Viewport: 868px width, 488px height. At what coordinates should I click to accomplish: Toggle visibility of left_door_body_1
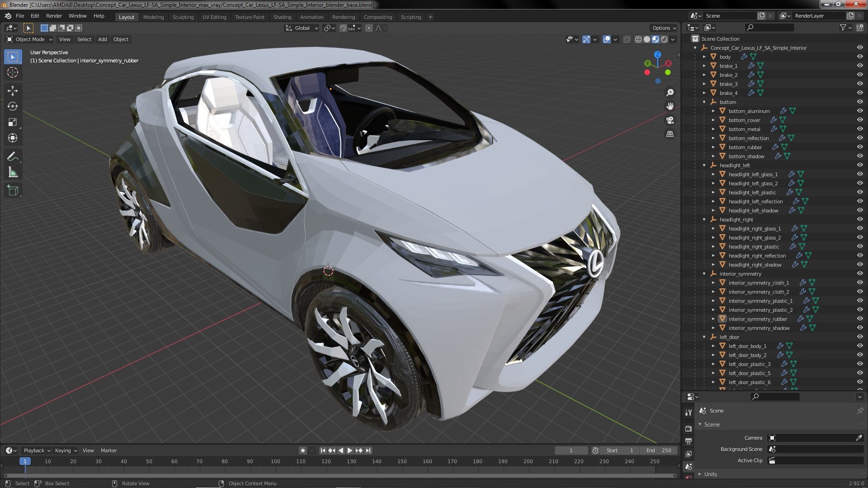point(860,346)
